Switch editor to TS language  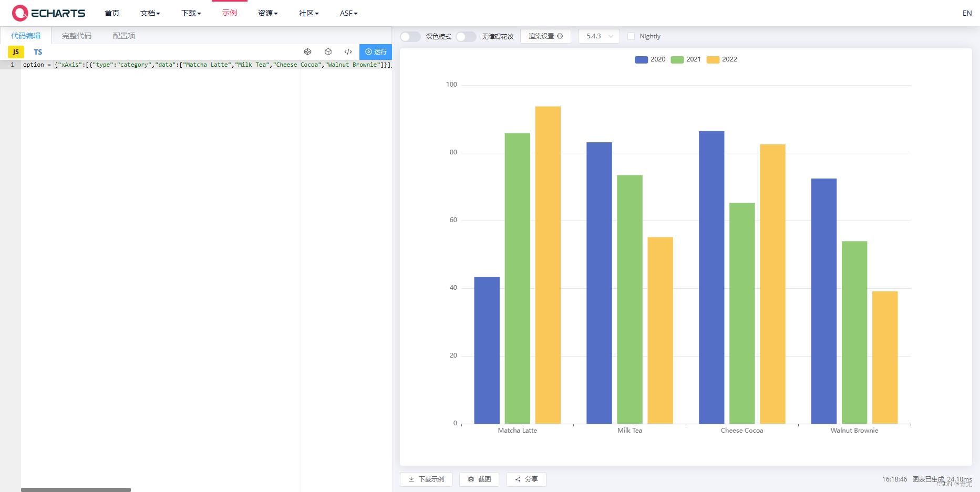[x=38, y=52]
